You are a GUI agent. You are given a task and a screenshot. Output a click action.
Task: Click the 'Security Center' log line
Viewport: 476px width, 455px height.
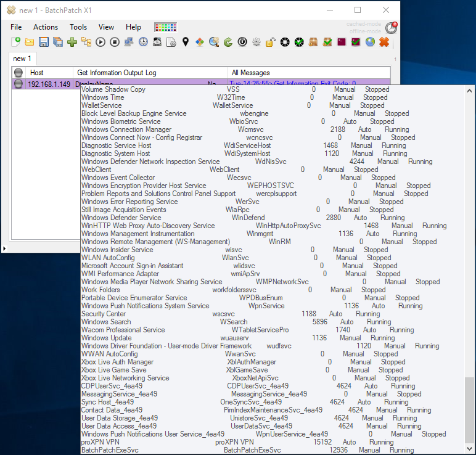[231, 314]
